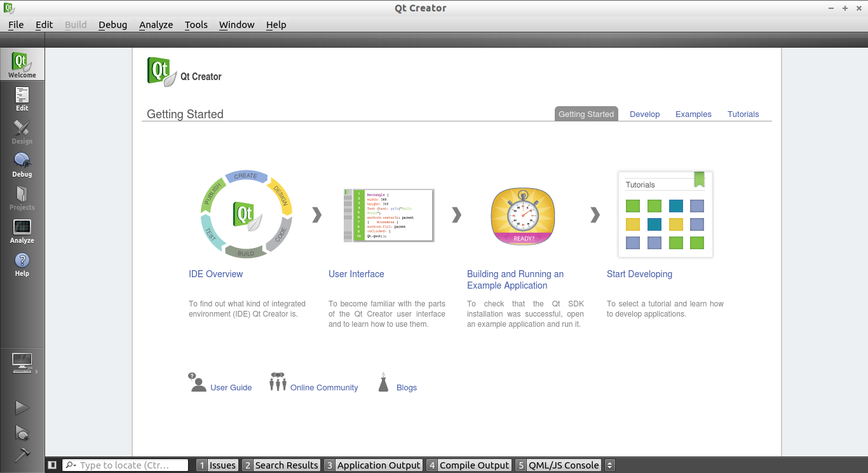
Task: Start debugging with the Run-Debug icon
Action: tap(22, 433)
